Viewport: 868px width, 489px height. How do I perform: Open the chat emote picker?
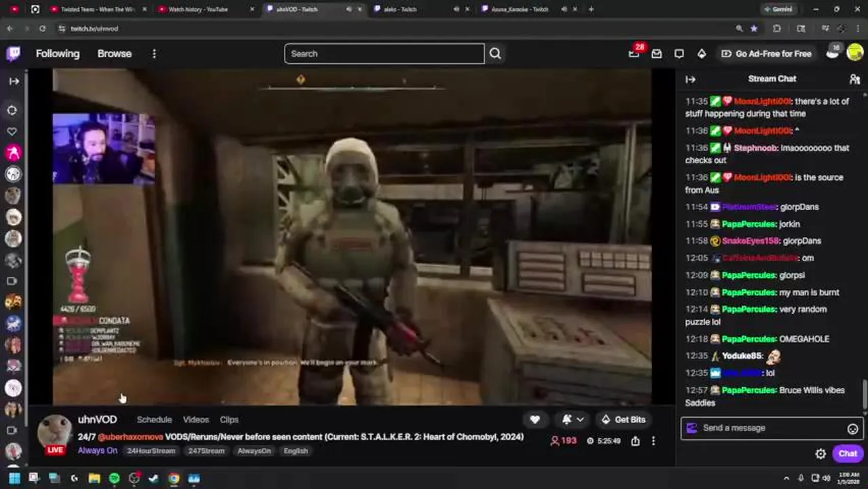pyautogui.click(x=852, y=429)
